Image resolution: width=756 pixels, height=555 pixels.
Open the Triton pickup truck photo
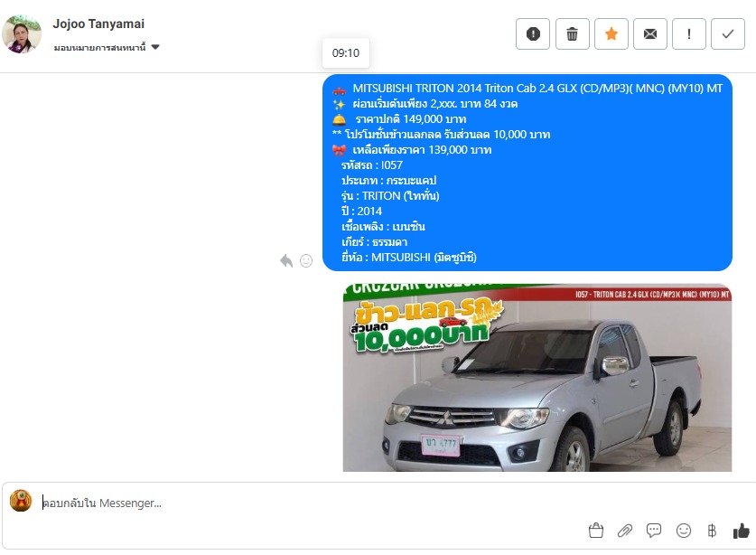pos(537,378)
